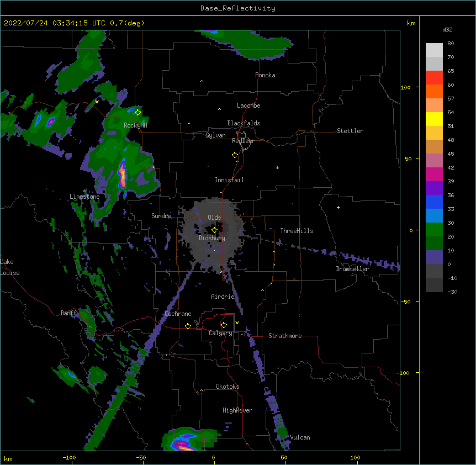The width and height of the screenshot is (476, 465).
Task: Click the yellow diamond marker in Calgary
Action: (x=224, y=325)
